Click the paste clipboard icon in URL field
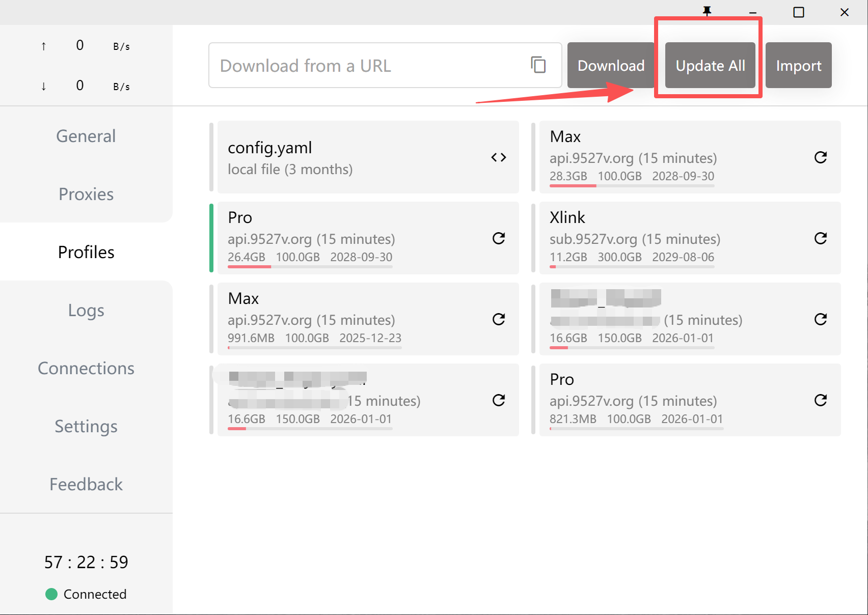Viewport: 868px width, 615px height. pos(538,65)
